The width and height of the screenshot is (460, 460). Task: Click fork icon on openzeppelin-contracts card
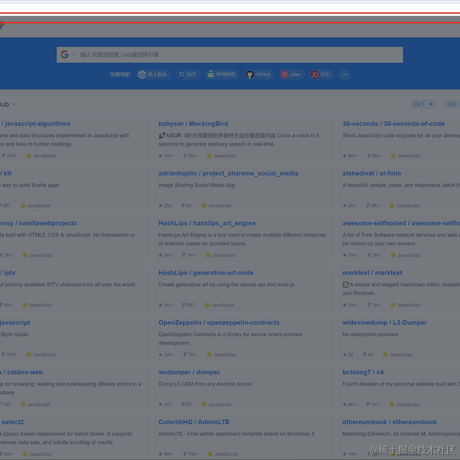(x=185, y=355)
